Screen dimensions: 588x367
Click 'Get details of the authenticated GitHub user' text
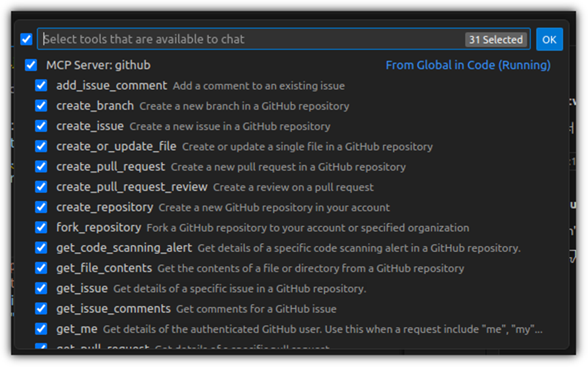point(323,329)
